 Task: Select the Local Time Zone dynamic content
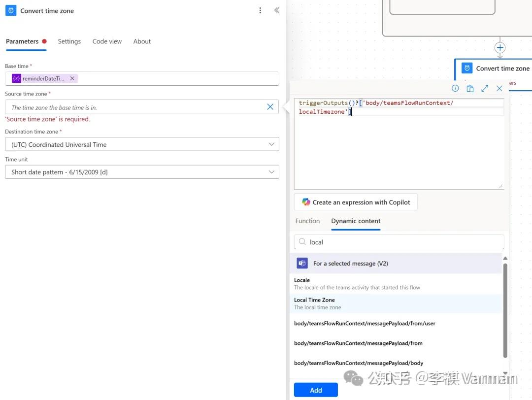[396, 303]
